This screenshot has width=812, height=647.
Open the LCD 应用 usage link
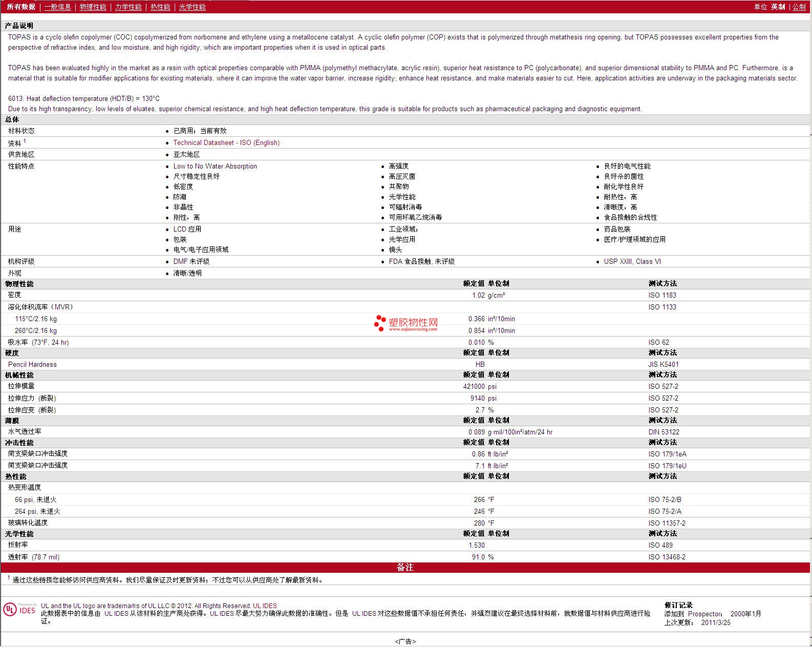[187, 229]
